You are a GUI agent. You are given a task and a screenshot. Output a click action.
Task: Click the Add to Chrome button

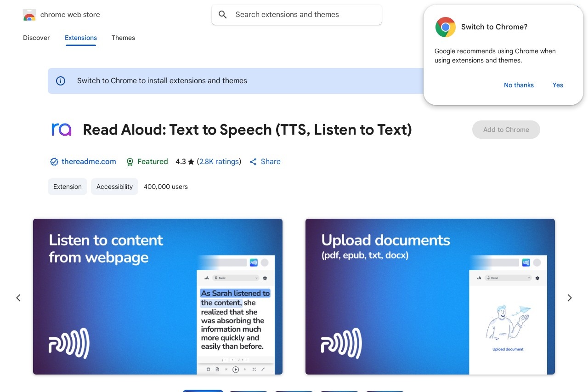click(506, 130)
